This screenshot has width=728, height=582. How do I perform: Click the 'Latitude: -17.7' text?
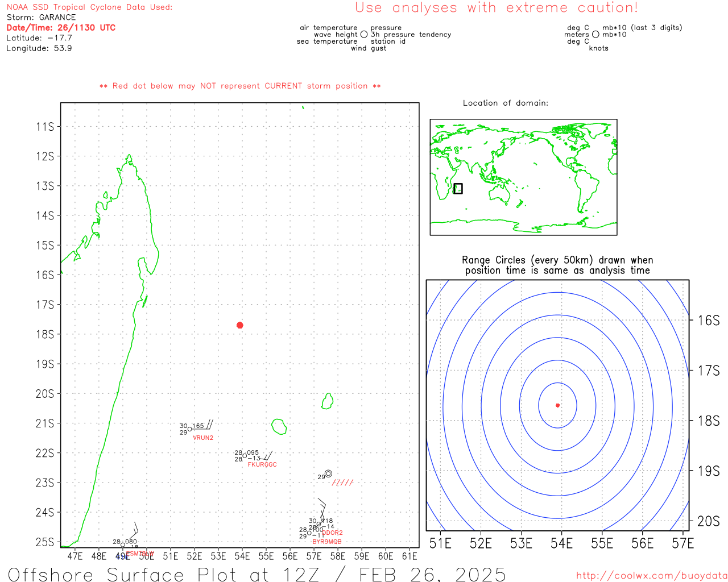pos(39,38)
